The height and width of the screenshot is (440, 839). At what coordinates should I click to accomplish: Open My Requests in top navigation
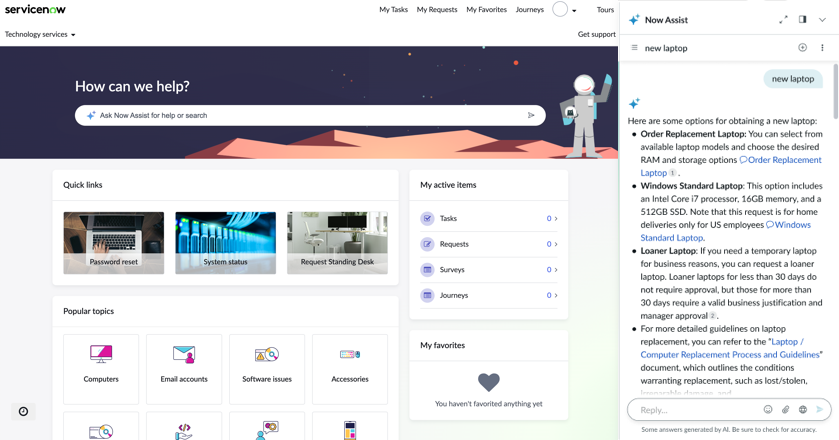(x=437, y=10)
